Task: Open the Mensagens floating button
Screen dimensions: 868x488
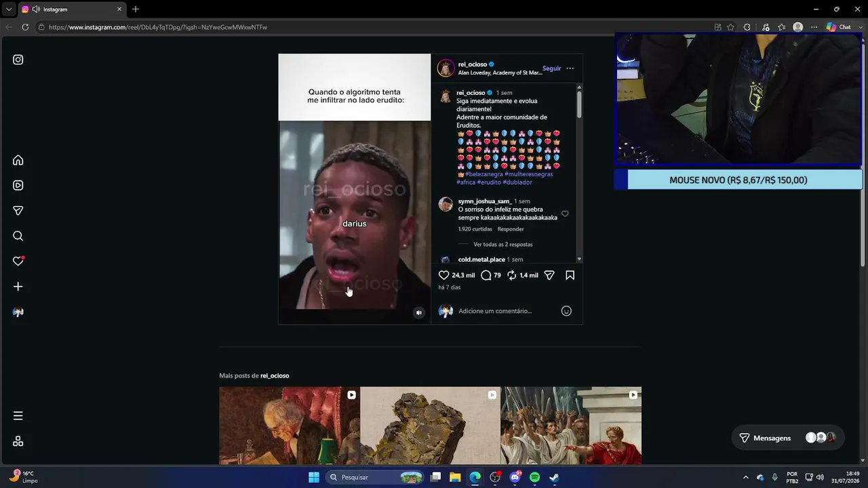Action: click(787, 438)
